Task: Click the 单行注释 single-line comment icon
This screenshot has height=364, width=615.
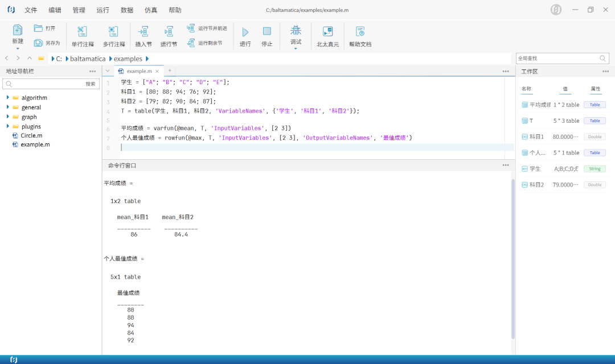Action: tap(83, 32)
